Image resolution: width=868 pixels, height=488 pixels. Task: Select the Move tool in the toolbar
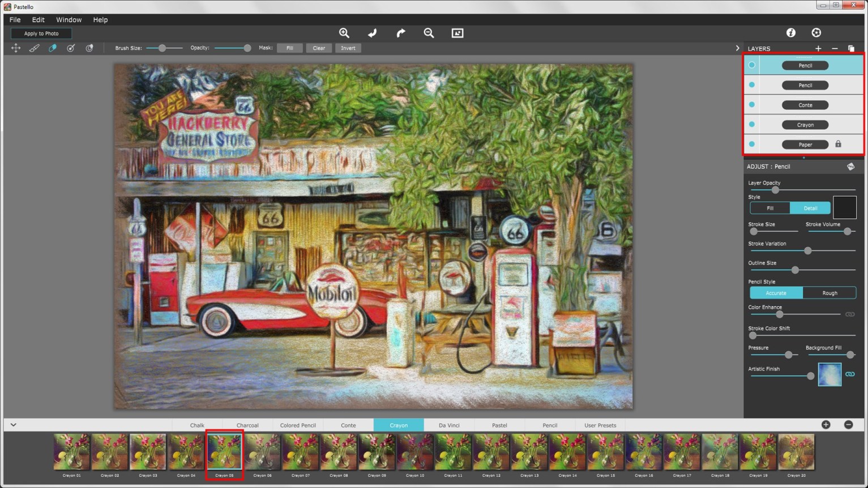[x=16, y=48]
